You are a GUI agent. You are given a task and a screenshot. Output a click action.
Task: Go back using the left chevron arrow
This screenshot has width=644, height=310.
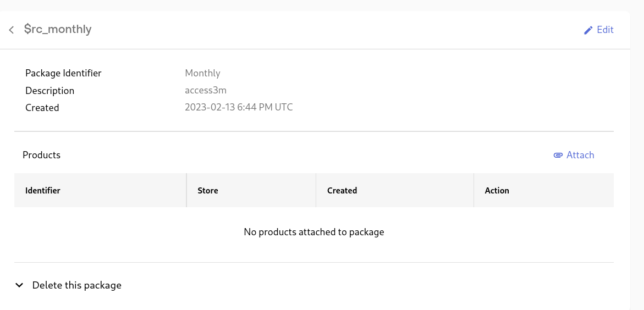12,30
